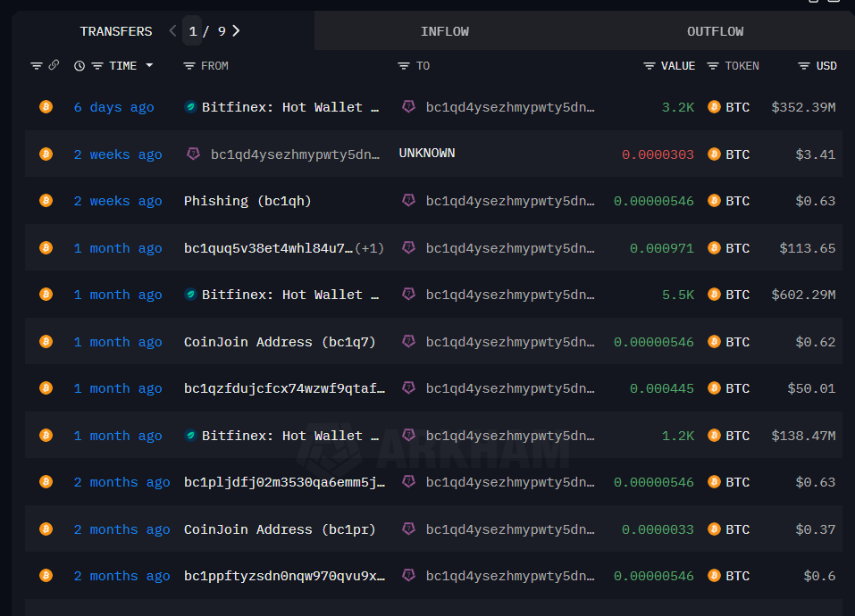Click the filter icon beside VALUE column
Screen dimensions: 855x616
648,65
